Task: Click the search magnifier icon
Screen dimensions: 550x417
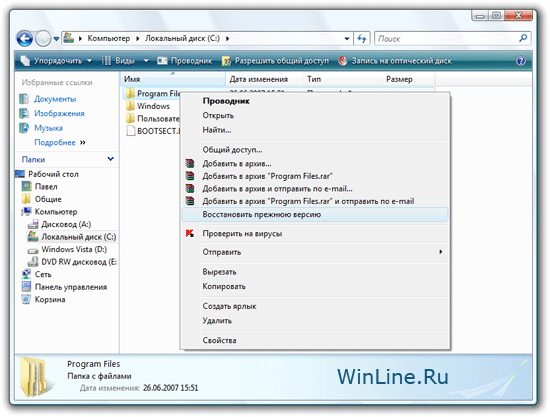Action: (x=523, y=38)
